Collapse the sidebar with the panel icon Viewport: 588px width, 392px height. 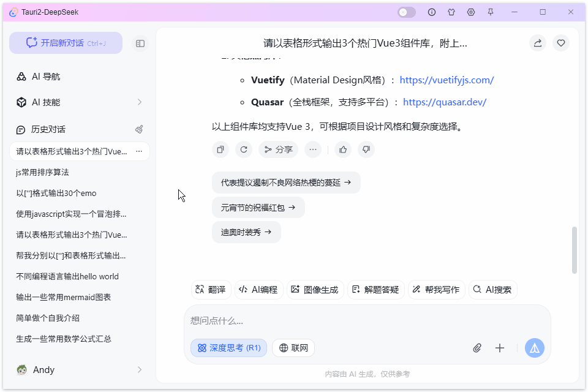140,43
